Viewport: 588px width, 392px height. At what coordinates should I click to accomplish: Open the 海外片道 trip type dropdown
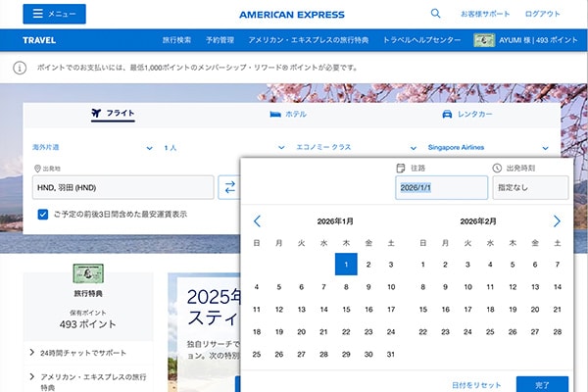[88, 147]
